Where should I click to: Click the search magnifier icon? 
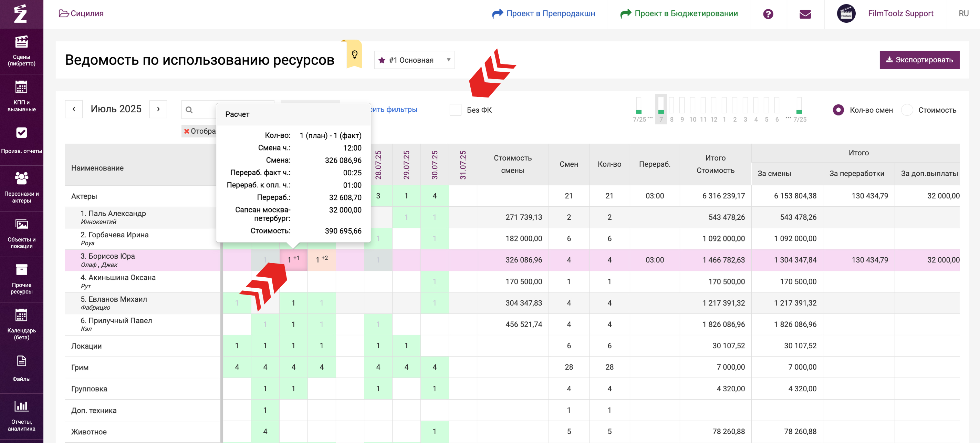click(x=189, y=110)
